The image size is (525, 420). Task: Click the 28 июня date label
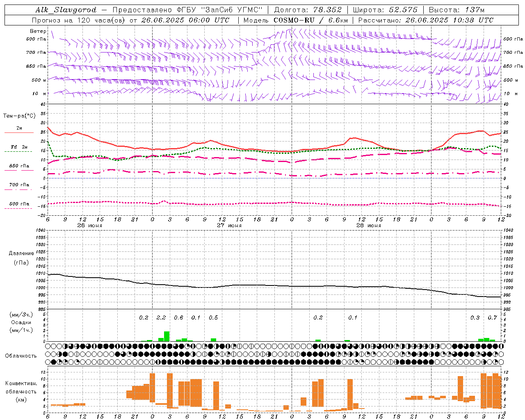pos(369,226)
